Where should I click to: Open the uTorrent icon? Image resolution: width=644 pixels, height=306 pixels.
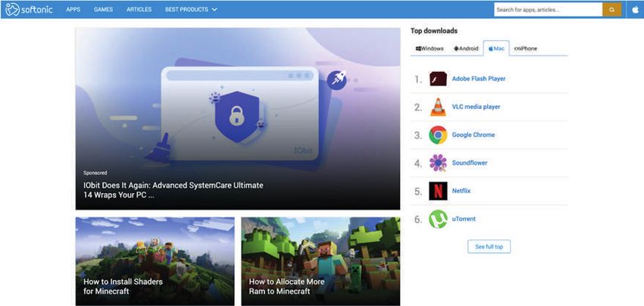(438, 219)
